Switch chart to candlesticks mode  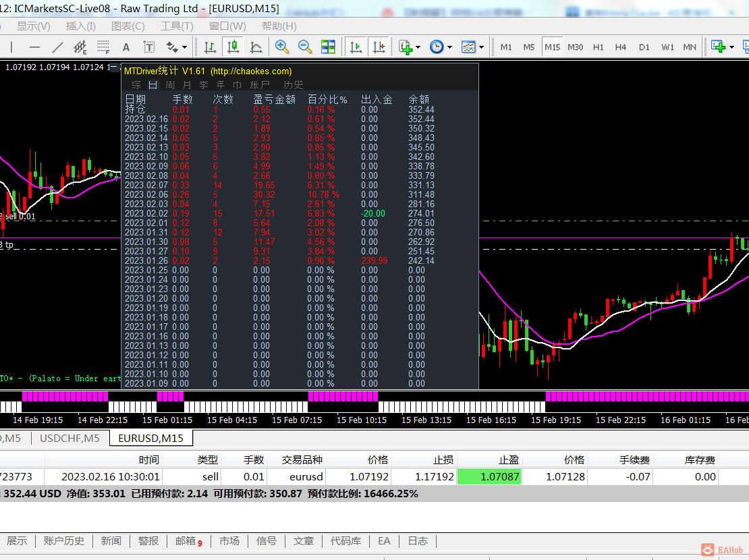233,47
